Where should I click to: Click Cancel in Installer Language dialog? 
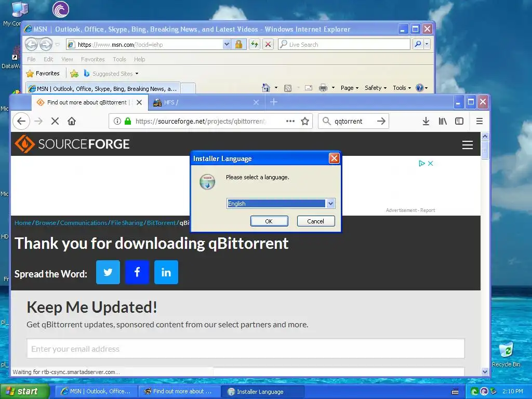click(316, 221)
